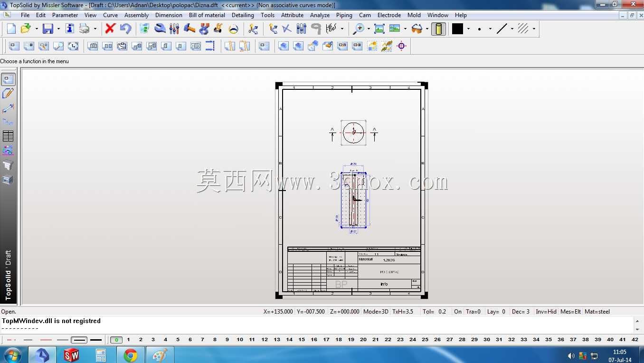This screenshot has width=644, height=363.
Task: Open the point style dropdown arrow
Action: pos(490,29)
